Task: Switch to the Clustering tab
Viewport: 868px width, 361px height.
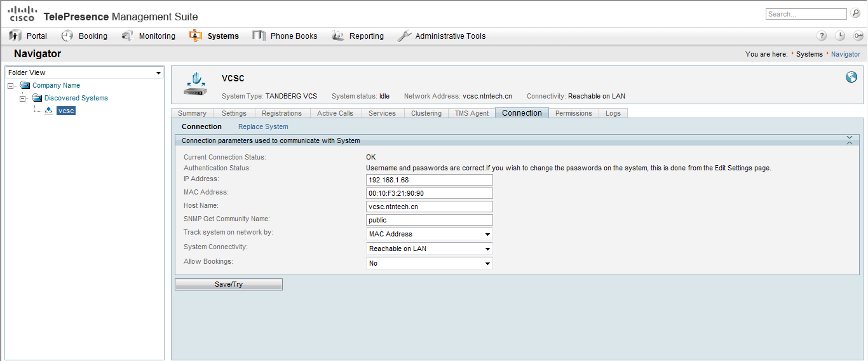Action: [426, 113]
